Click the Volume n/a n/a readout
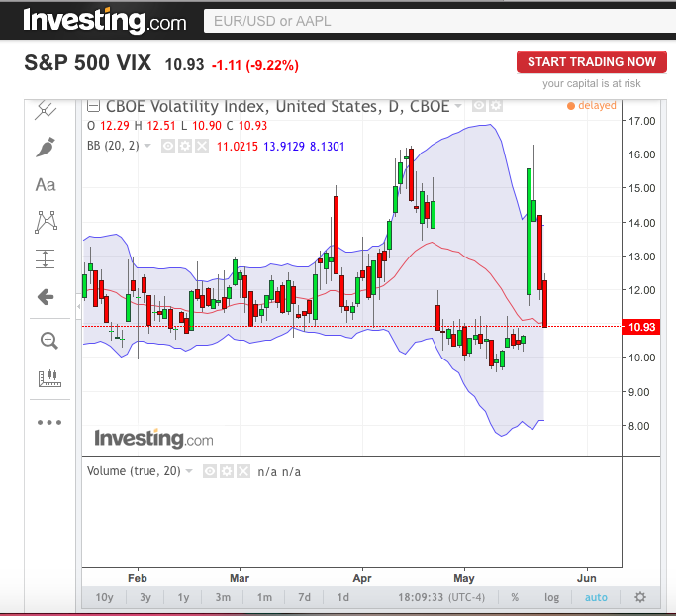 click(x=279, y=472)
